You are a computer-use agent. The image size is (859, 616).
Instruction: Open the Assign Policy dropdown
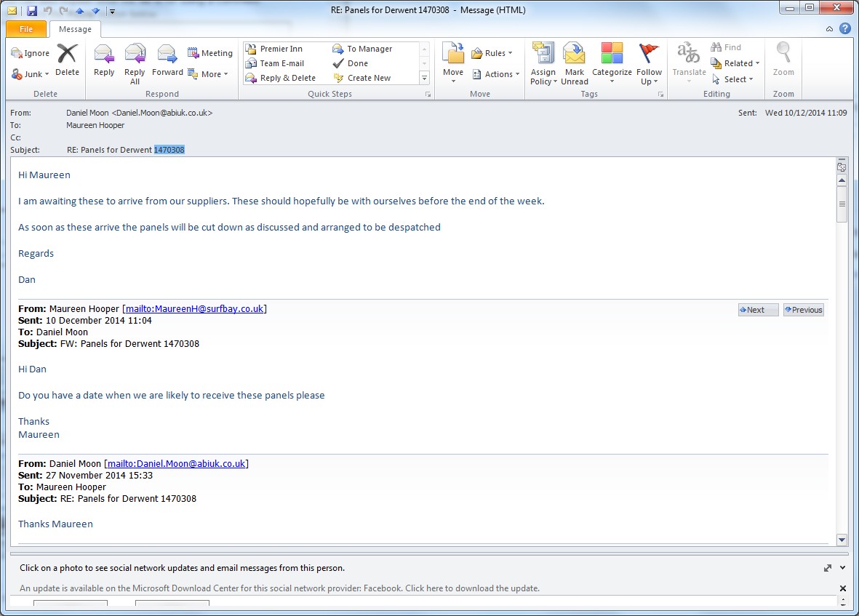click(543, 64)
